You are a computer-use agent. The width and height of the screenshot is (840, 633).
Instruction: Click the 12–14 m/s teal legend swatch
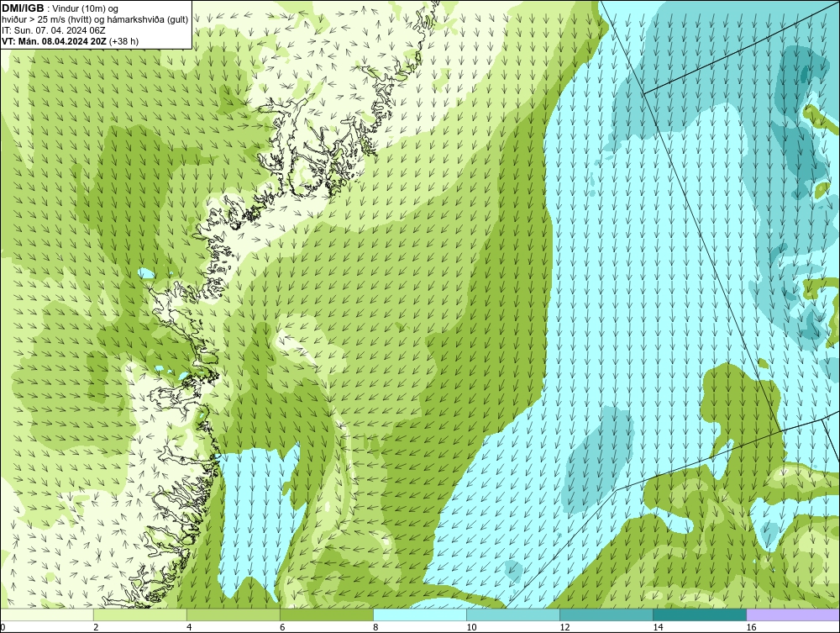(x=606, y=615)
